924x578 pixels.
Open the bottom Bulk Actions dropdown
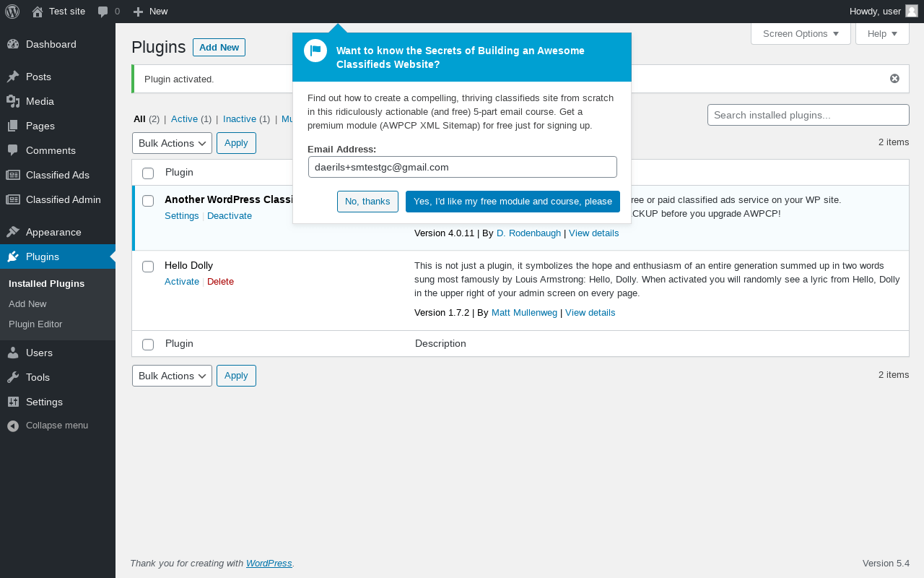(x=172, y=376)
